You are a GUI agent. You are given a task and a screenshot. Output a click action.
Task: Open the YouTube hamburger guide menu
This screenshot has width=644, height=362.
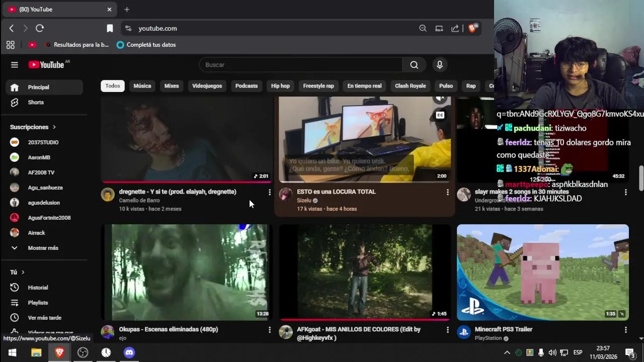[x=15, y=65]
